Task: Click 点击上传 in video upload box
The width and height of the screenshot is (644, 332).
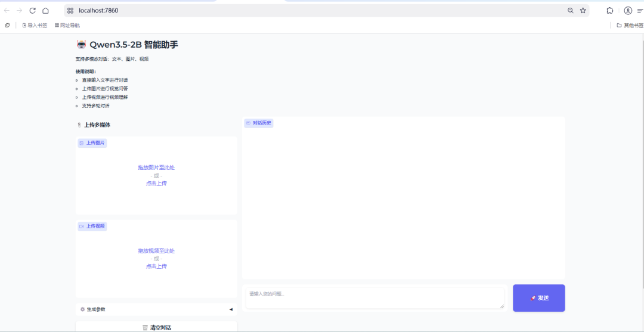Action: click(x=156, y=266)
